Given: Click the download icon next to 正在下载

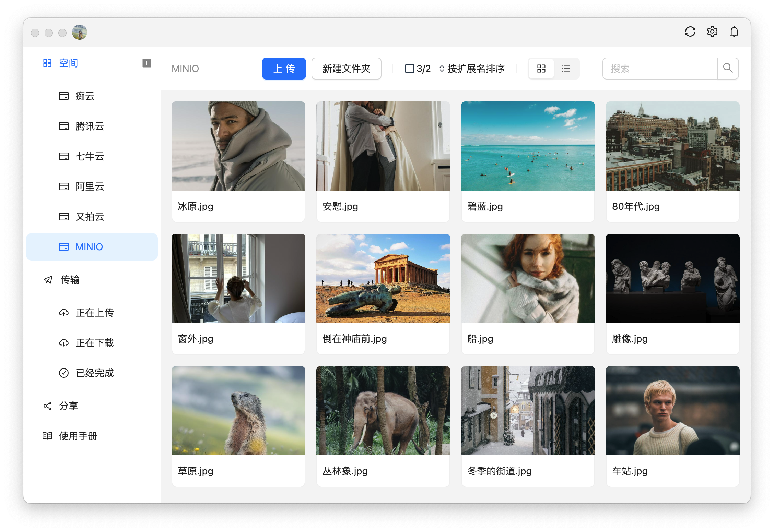Looking at the screenshot, I should (x=64, y=343).
